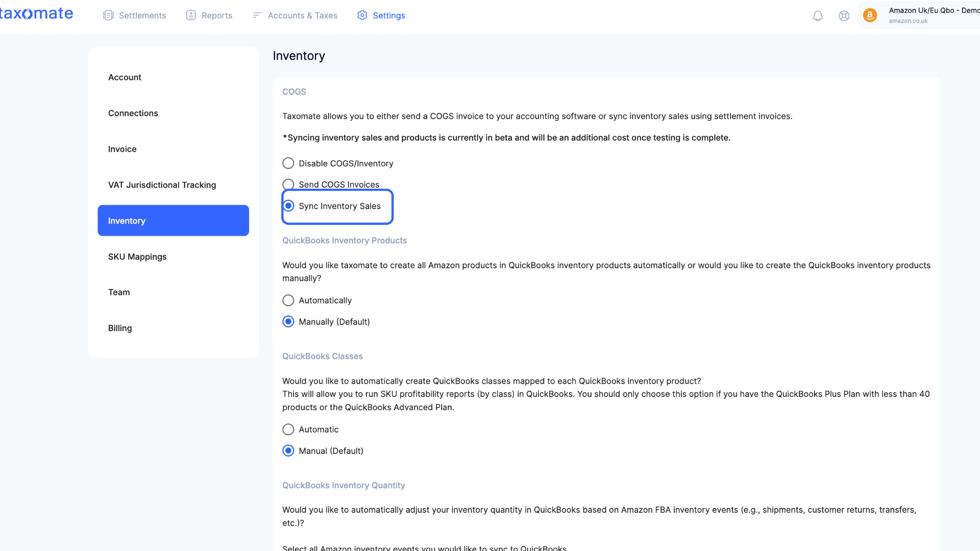Open notifications bell icon
This screenshot has width=980, height=551.
[x=818, y=16]
